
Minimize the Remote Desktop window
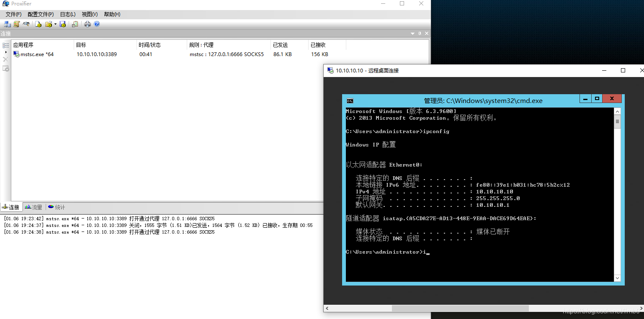pos(603,70)
